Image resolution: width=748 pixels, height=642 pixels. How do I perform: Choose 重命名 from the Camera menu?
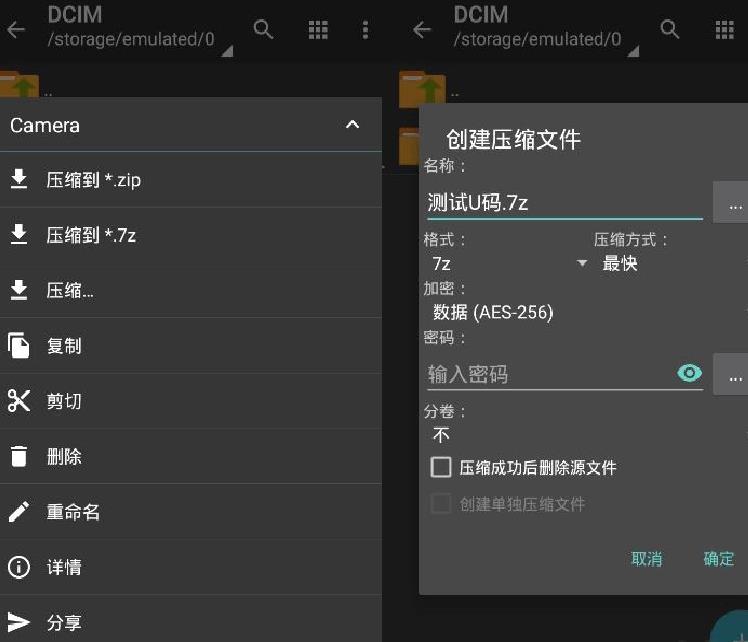coord(191,512)
